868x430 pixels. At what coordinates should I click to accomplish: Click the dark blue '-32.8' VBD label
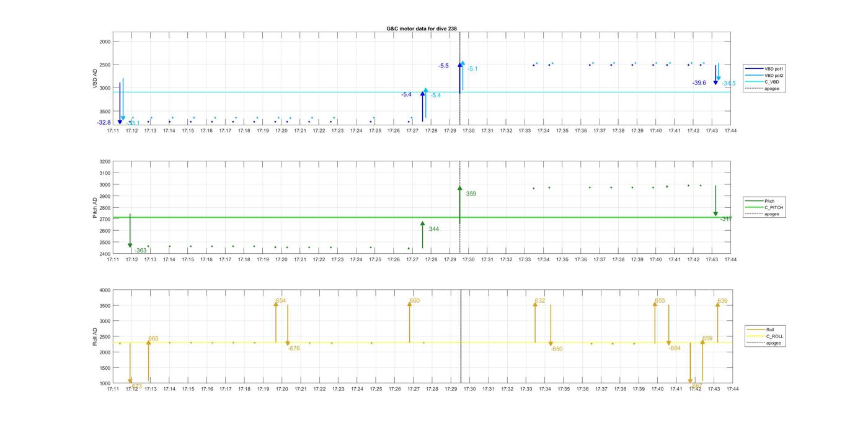[x=104, y=123]
